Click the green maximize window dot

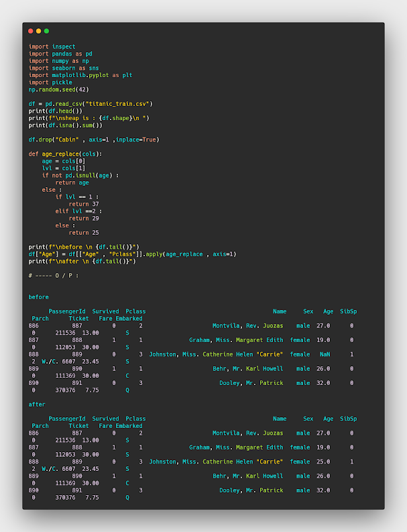tap(46, 31)
